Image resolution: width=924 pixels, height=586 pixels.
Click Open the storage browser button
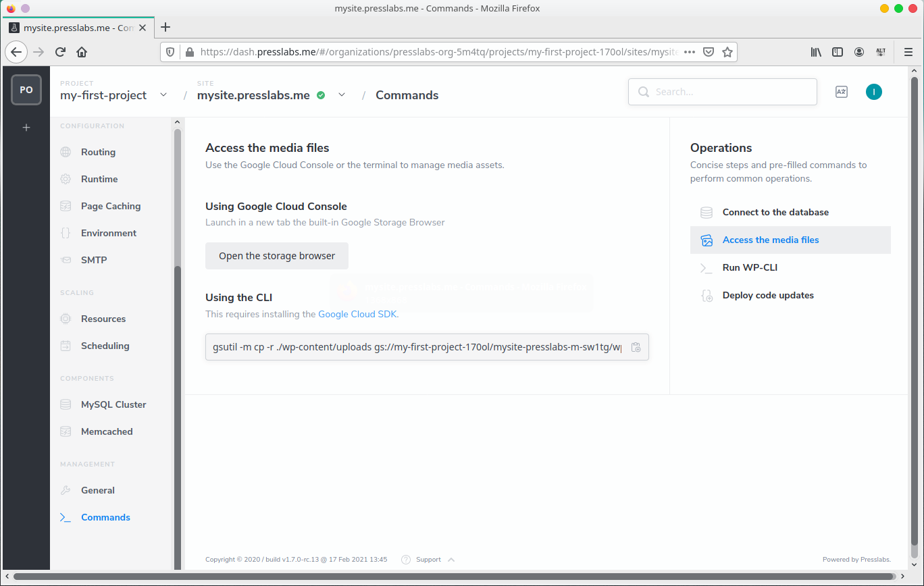(277, 256)
